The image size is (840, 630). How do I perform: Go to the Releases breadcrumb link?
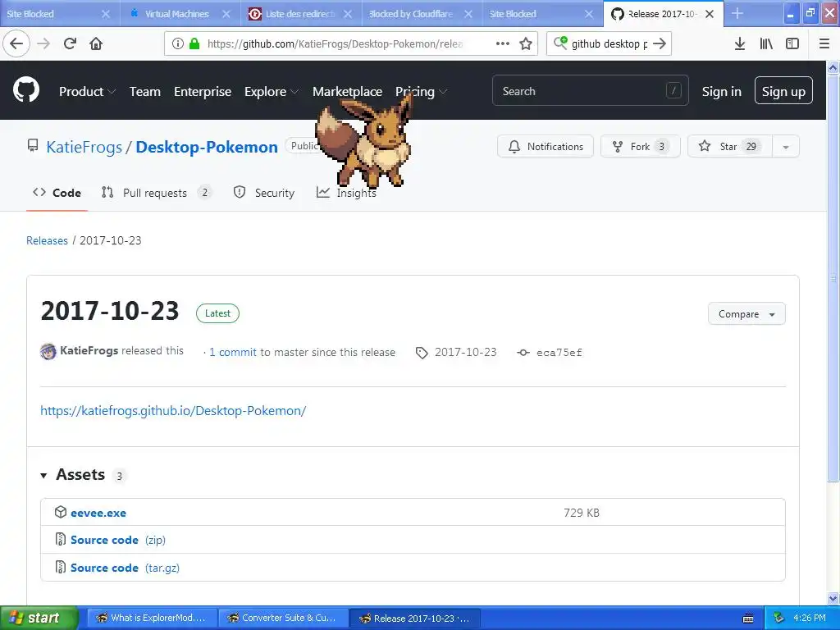click(x=47, y=240)
